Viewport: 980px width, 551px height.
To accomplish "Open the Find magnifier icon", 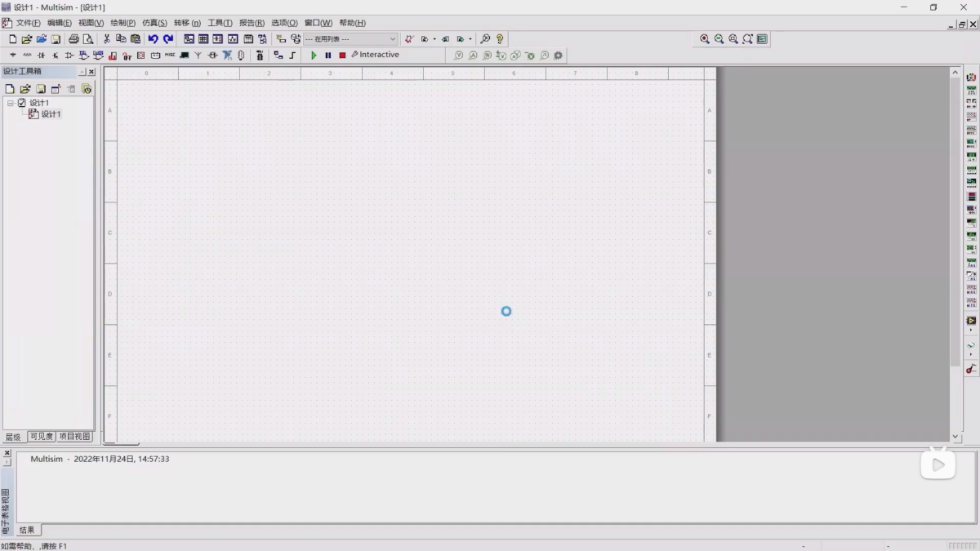I will (x=485, y=39).
